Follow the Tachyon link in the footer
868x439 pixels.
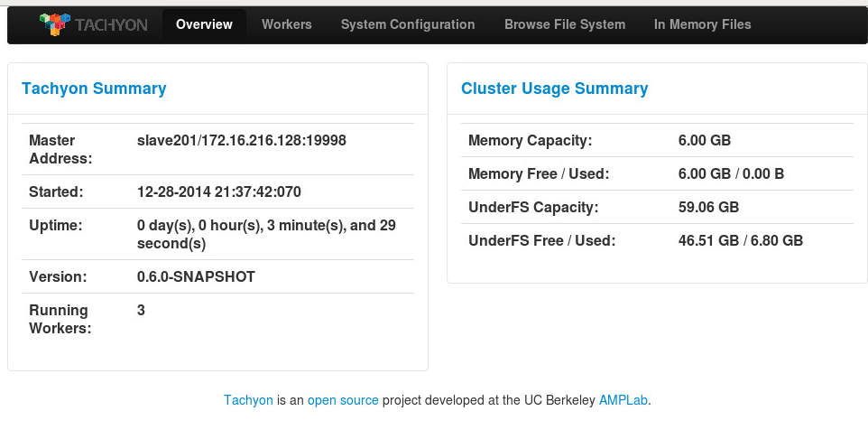[248, 400]
